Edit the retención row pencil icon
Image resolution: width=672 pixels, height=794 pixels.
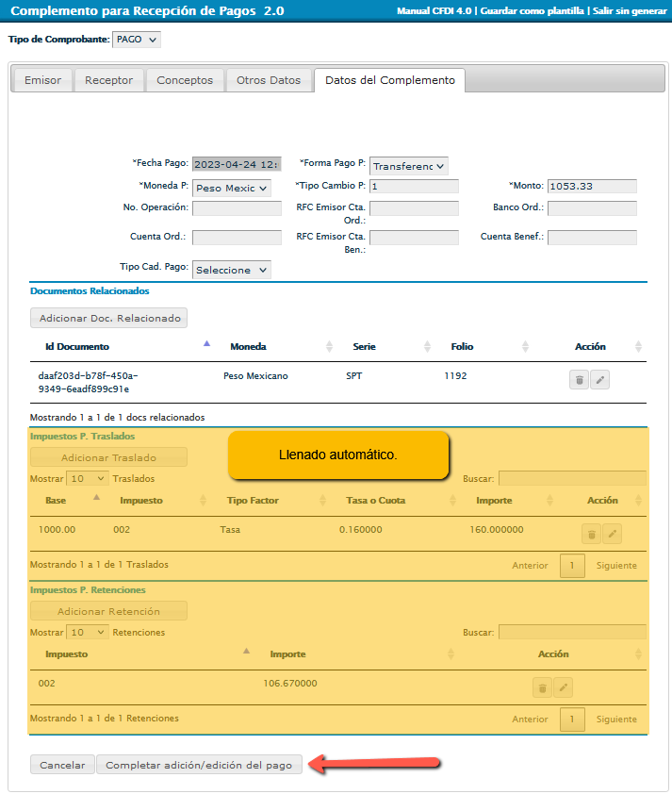563,688
